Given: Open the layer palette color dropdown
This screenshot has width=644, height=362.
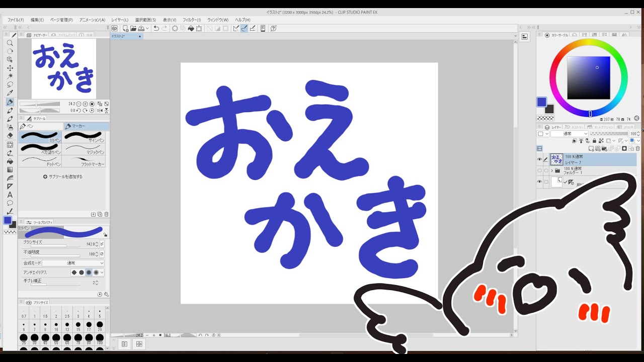Looking at the screenshot, I should tap(543, 134).
